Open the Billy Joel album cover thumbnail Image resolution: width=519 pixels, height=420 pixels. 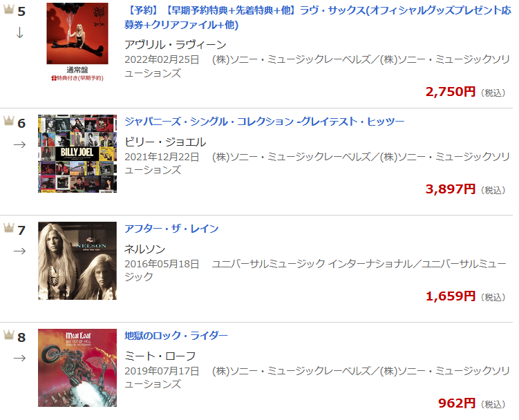point(77,154)
